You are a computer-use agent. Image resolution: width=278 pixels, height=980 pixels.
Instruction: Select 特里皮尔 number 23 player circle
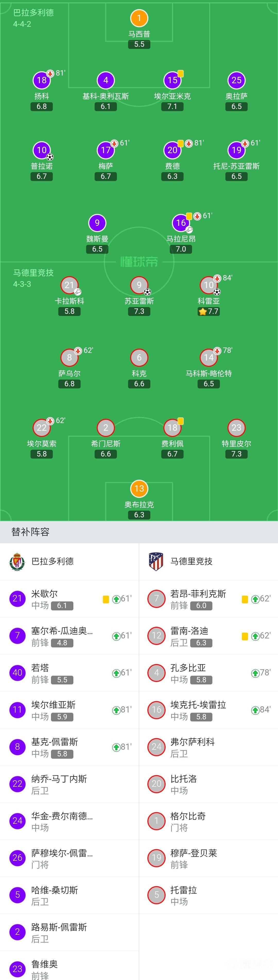click(237, 428)
